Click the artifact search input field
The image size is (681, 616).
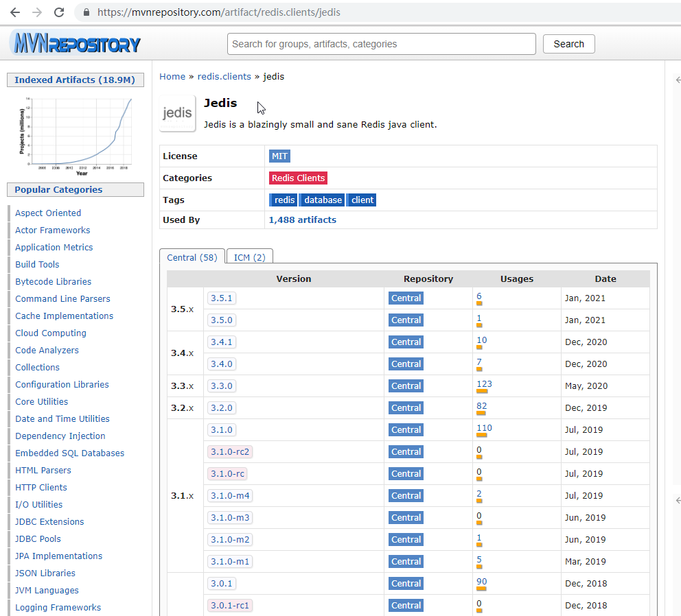pyautogui.click(x=381, y=43)
